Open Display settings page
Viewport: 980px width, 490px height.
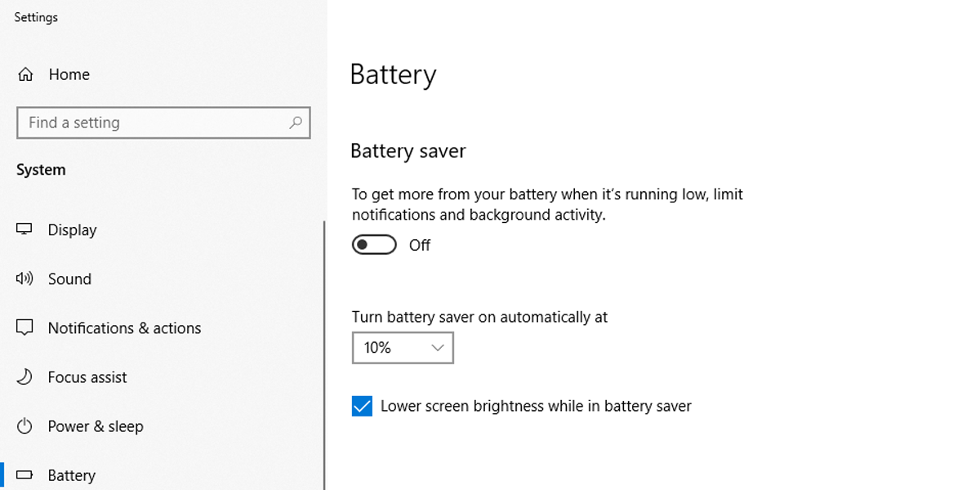[72, 230]
